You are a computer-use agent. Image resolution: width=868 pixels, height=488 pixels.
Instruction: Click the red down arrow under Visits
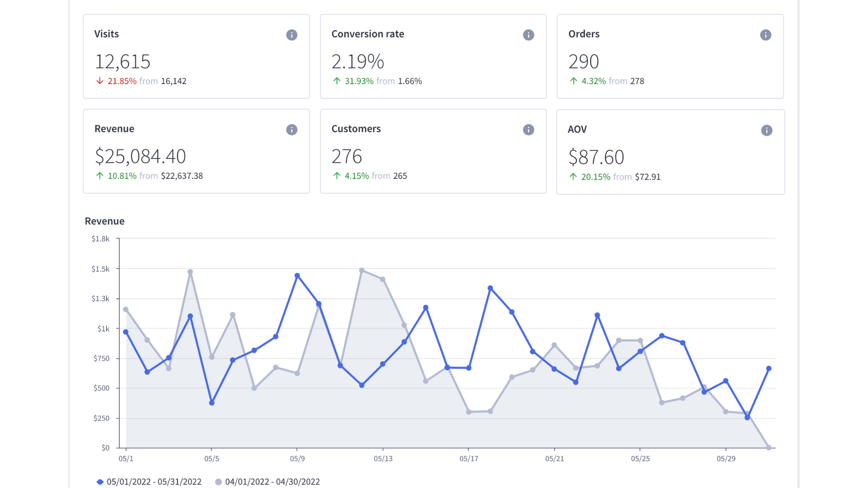point(99,81)
